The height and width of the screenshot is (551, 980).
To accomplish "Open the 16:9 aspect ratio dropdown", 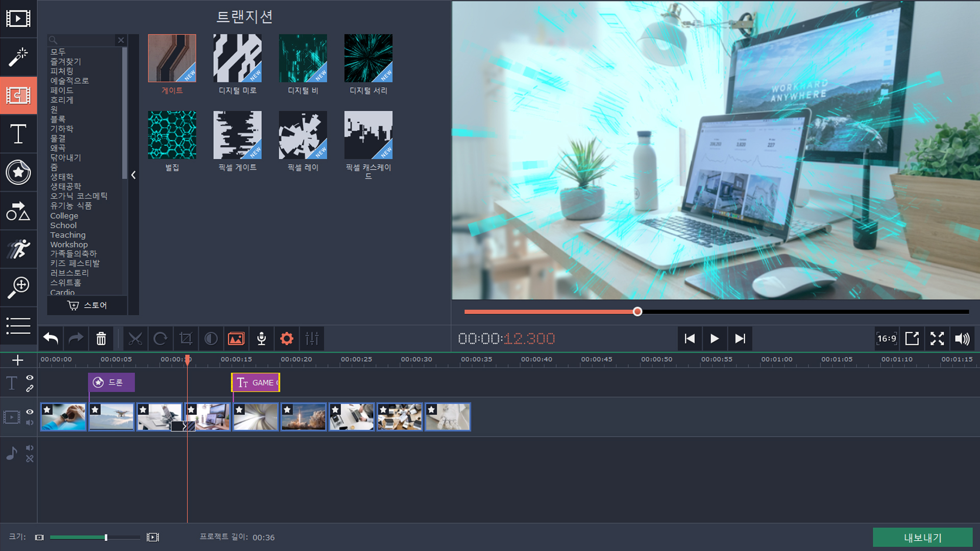I will point(886,339).
